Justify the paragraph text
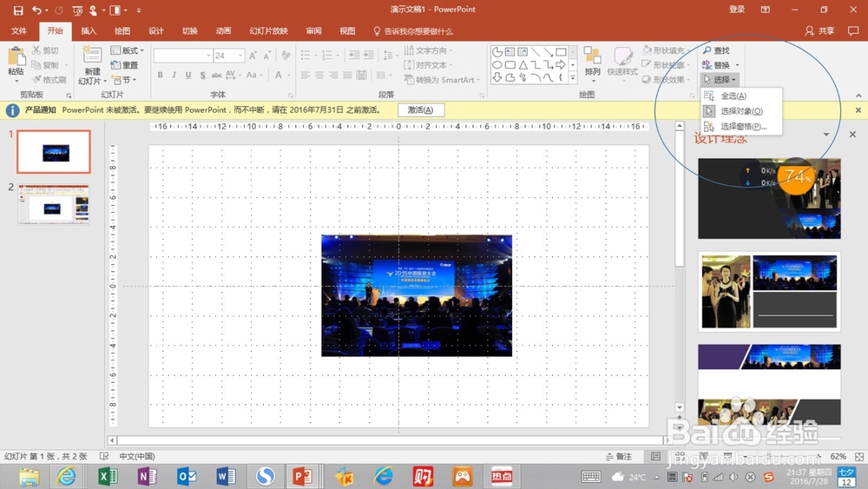This screenshot has height=489, width=868. point(348,75)
